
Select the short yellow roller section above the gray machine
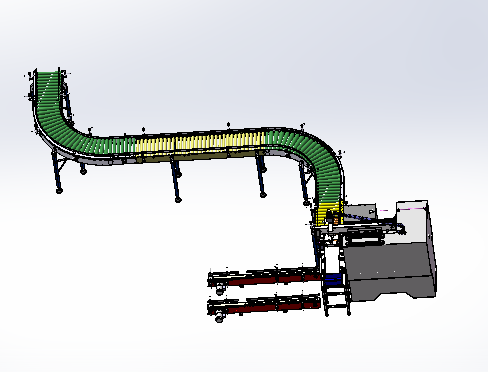[330, 213]
